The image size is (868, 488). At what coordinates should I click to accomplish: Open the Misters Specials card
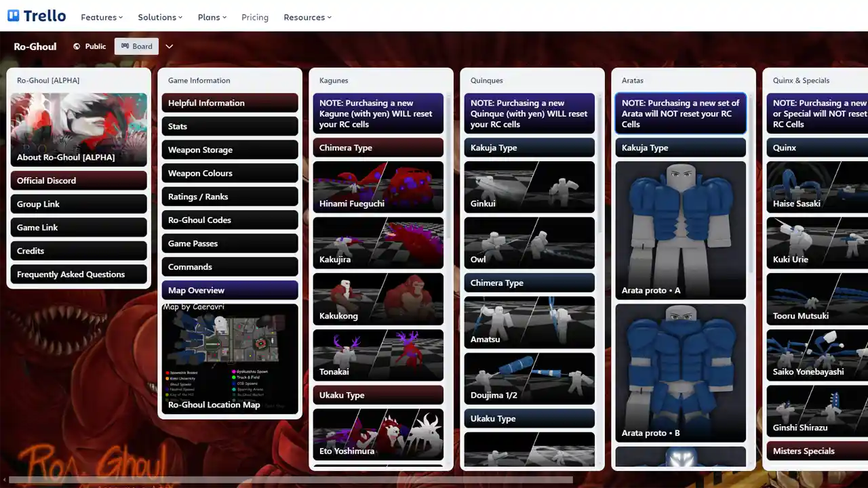(x=817, y=451)
